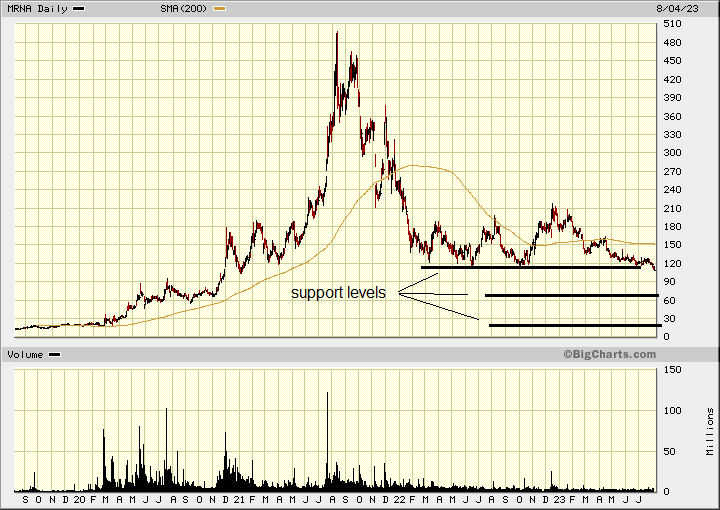This screenshot has width=720, height=510.
Task: Click the 270 price axis label
Action: coord(672,171)
